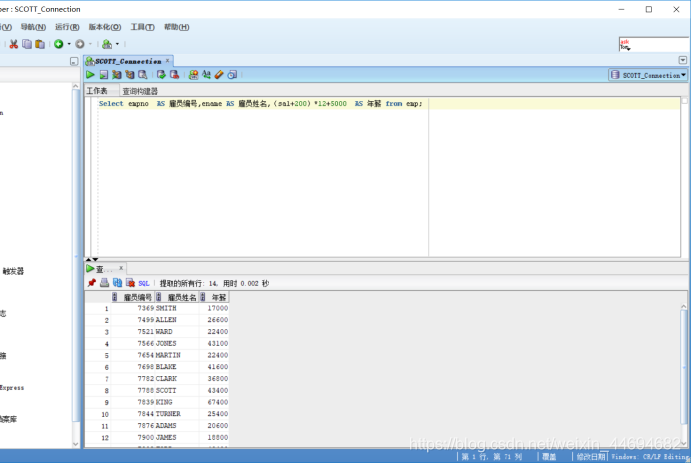This screenshot has height=463, width=691.
Task: Switch to the 工作表 tab
Action: [97, 91]
